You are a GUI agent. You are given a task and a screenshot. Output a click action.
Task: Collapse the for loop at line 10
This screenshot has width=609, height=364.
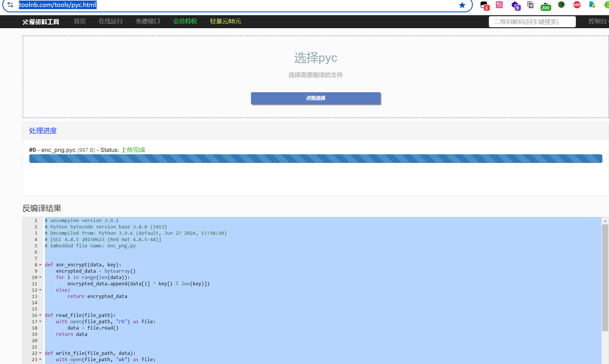40,278
